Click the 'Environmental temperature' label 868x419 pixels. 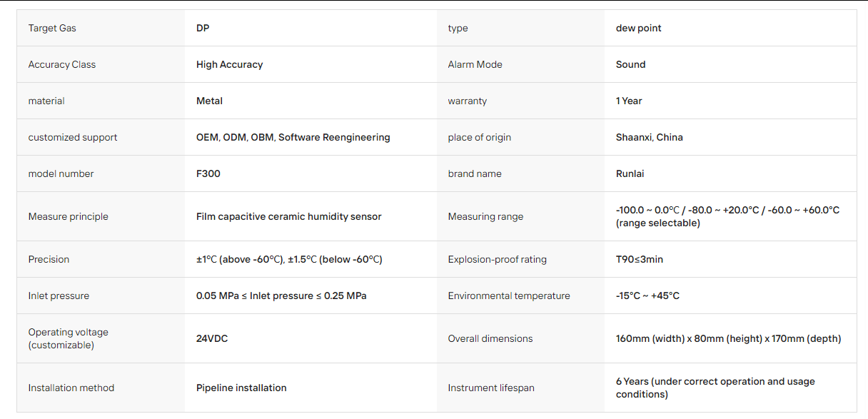[x=509, y=296]
